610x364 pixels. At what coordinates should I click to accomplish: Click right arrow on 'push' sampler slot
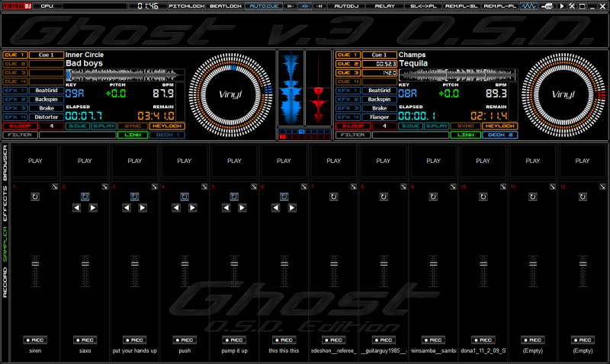tap(193, 208)
